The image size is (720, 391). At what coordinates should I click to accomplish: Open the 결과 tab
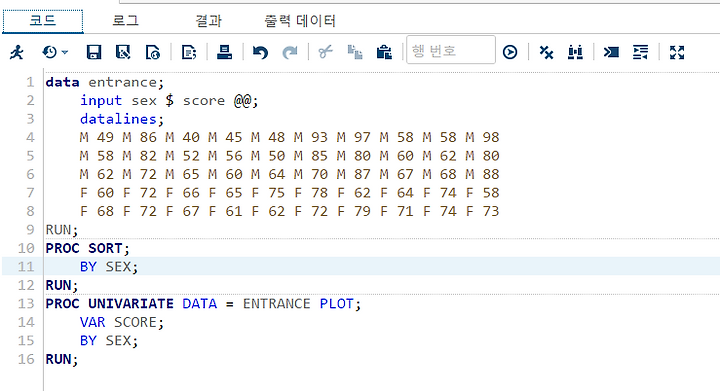click(x=208, y=21)
